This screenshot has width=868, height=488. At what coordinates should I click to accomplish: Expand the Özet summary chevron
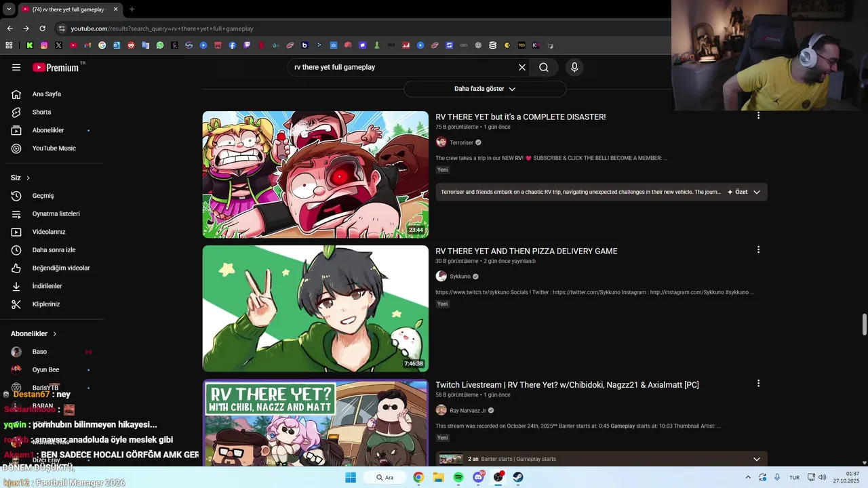click(757, 192)
